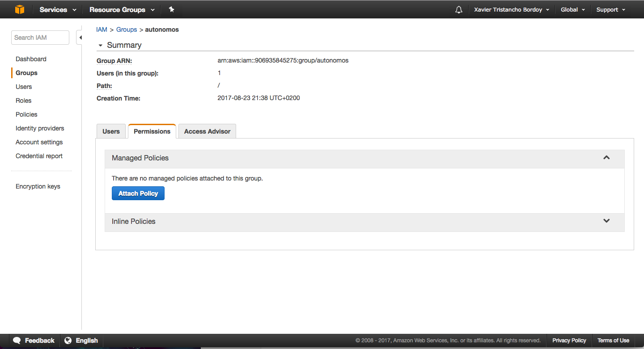
Task: Focus the Search IAM field
Action: 40,38
